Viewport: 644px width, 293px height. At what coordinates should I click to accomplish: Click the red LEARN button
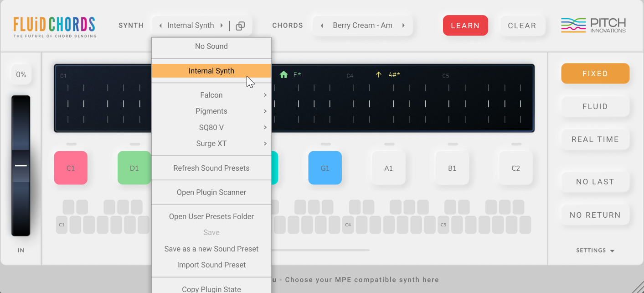pos(465,26)
